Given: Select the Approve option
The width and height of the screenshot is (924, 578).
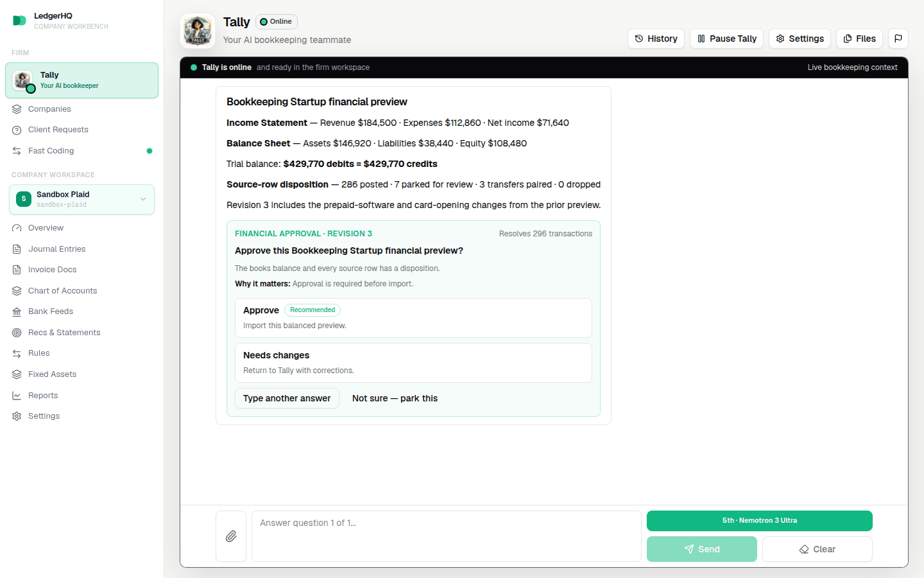Looking at the screenshot, I should [x=413, y=318].
